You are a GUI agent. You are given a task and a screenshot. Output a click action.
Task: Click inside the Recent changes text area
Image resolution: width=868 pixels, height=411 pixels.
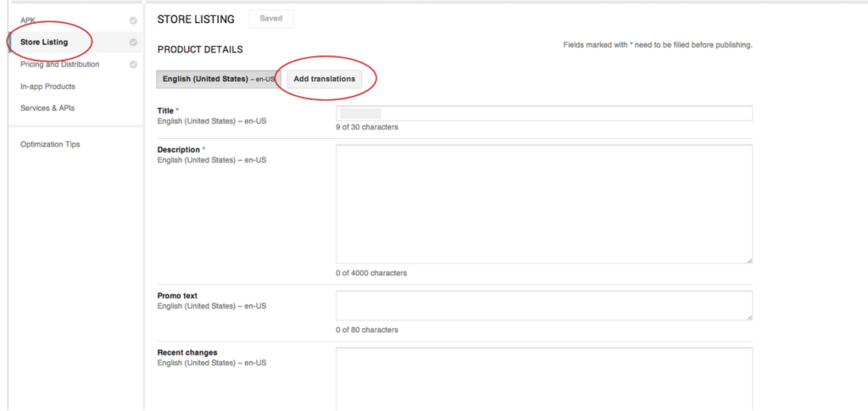click(543, 380)
